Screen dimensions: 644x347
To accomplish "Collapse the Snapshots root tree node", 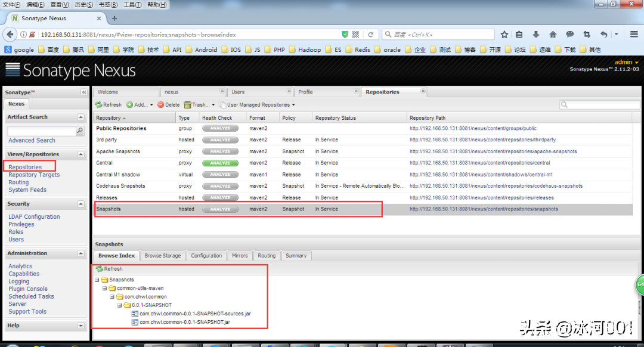I will coord(97,280).
